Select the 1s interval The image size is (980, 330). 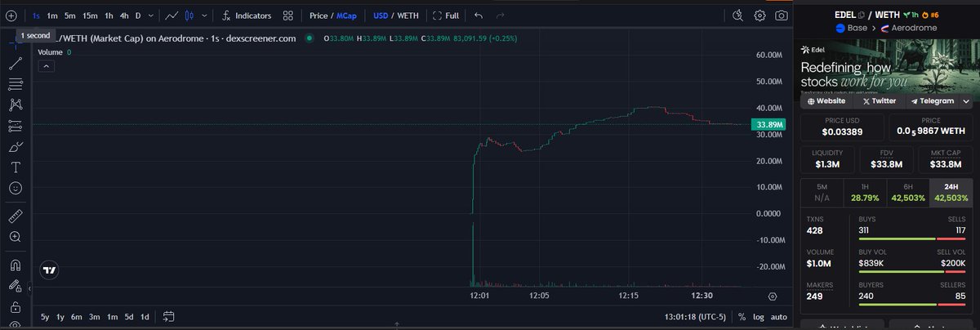36,15
